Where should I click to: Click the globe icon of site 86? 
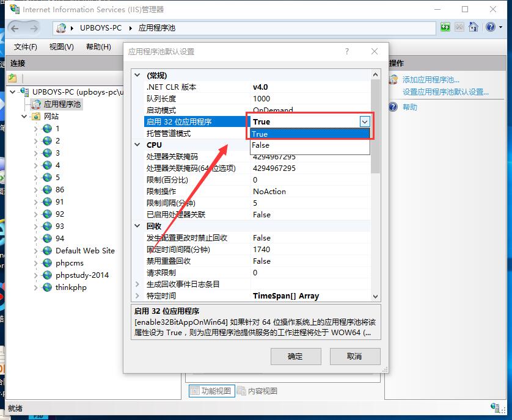click(x=47, y=190)
